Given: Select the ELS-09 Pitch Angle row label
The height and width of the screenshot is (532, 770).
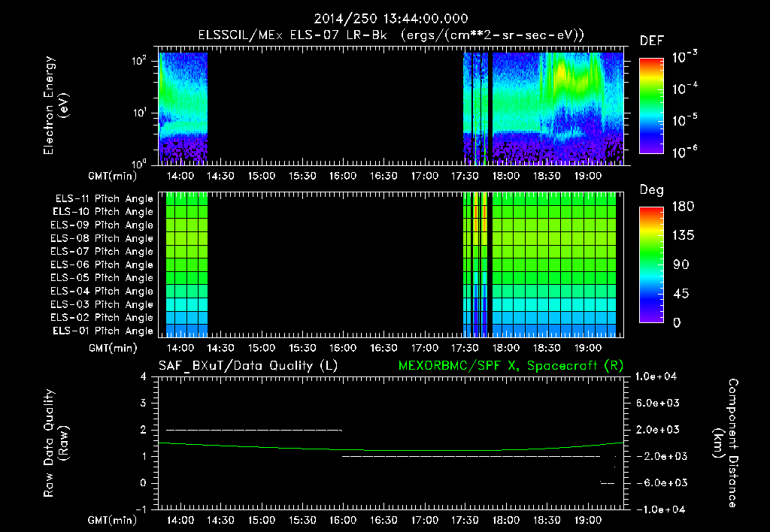Looking at the screenshot, I should click(102, 225).
